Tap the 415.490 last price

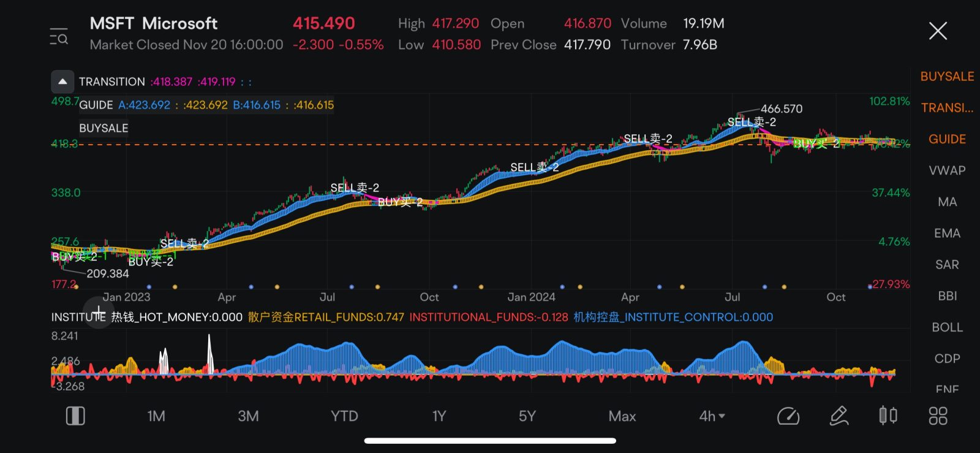point(324,23)
